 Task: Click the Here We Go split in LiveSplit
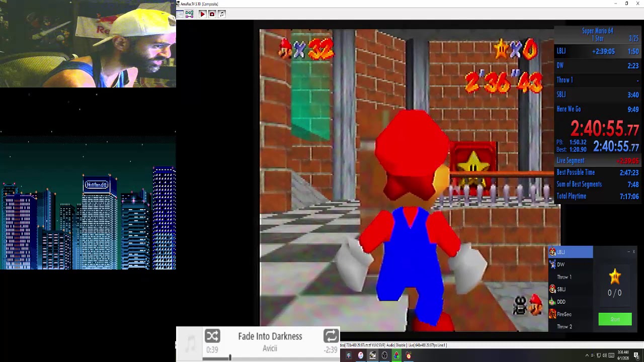597,109
